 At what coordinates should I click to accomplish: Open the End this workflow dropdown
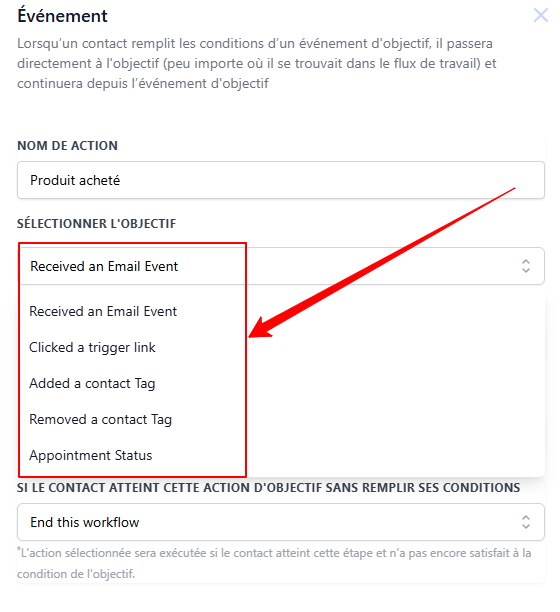(x=281, y=522)
